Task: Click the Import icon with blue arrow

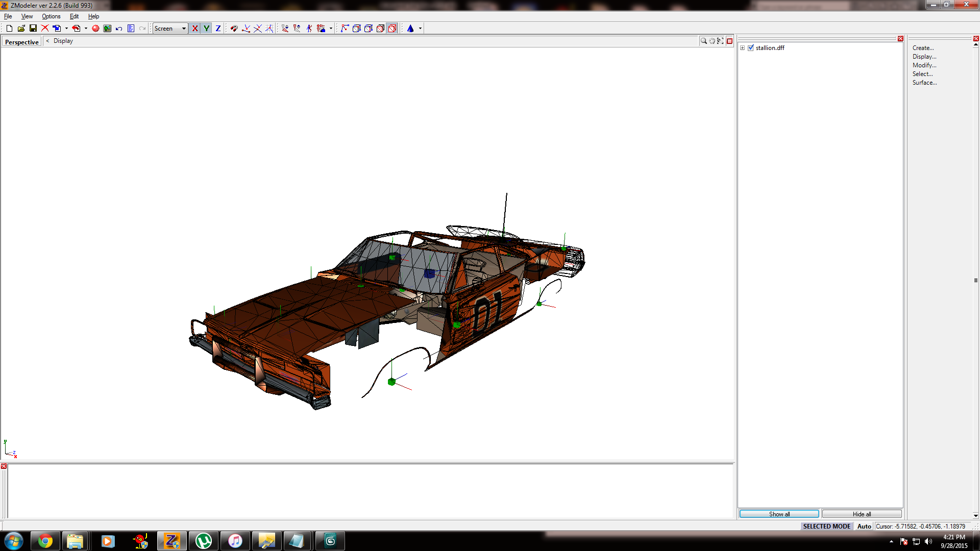Action: pos(57,29)
